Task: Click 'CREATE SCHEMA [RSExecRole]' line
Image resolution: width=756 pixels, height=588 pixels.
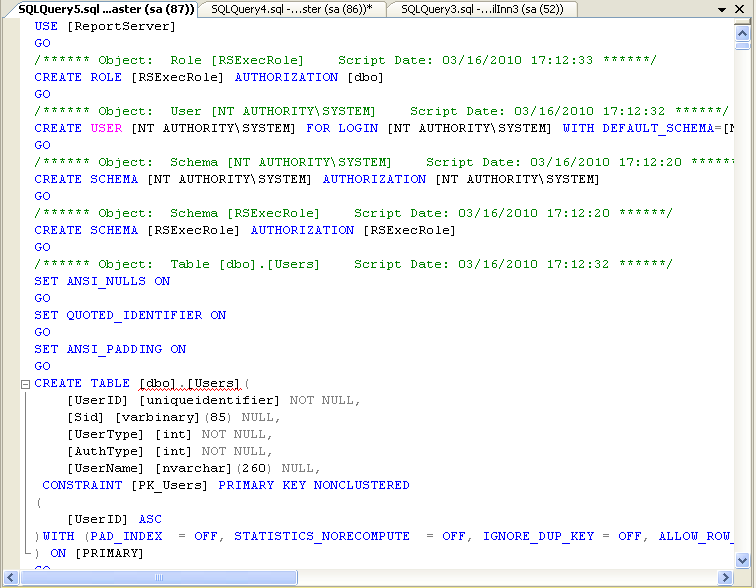Action: pos(245,230)
